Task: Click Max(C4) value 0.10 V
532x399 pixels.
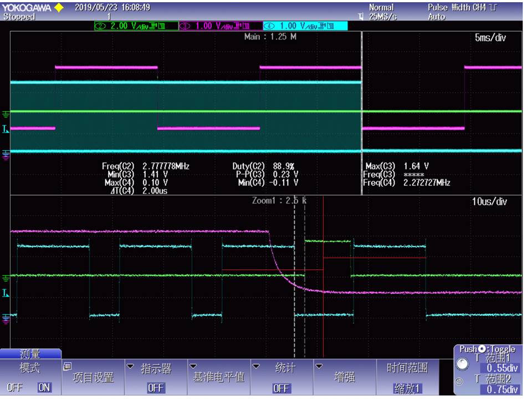Action: click(x=155, y=182)
